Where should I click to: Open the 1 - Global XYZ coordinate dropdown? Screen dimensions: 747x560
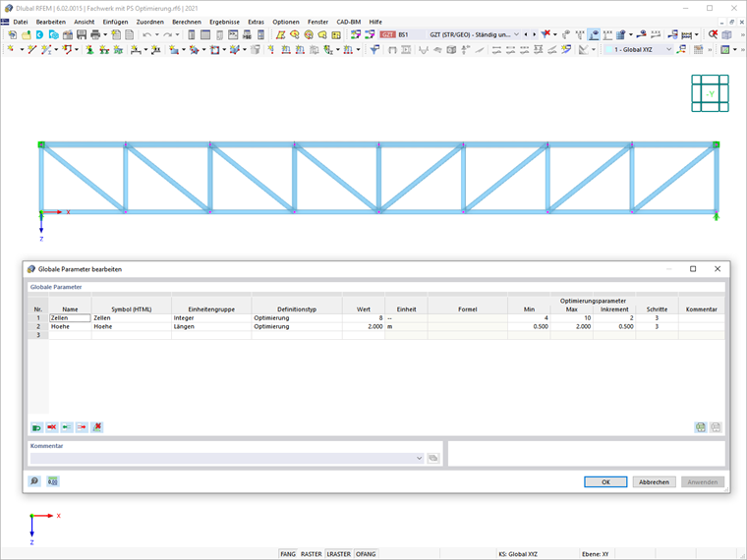click(668, 49)
